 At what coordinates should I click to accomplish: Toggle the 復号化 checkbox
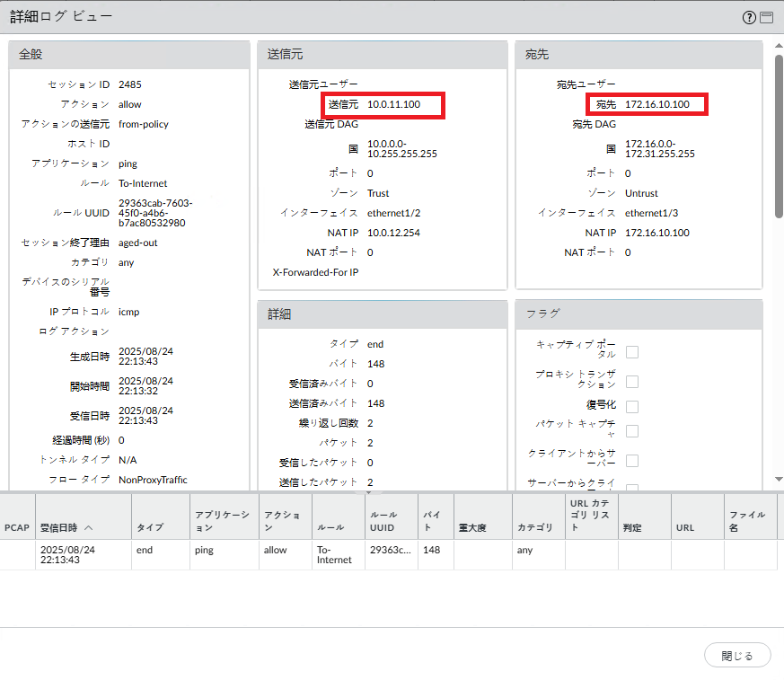click(x=632, y=406)
